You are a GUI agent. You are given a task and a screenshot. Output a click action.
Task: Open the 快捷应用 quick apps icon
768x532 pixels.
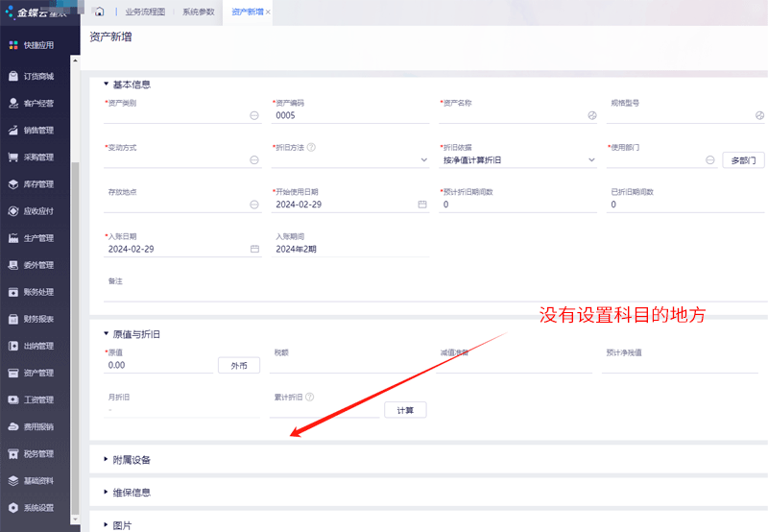click(13, 45)
